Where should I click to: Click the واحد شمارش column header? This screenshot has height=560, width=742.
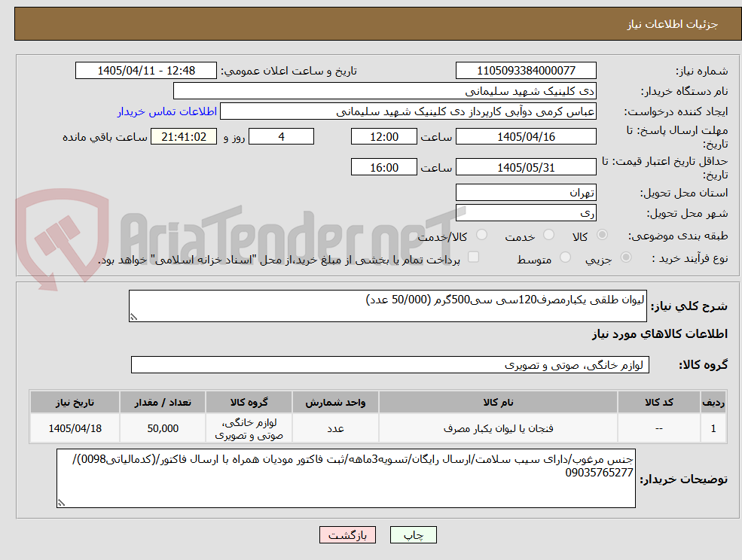(335, 402)
